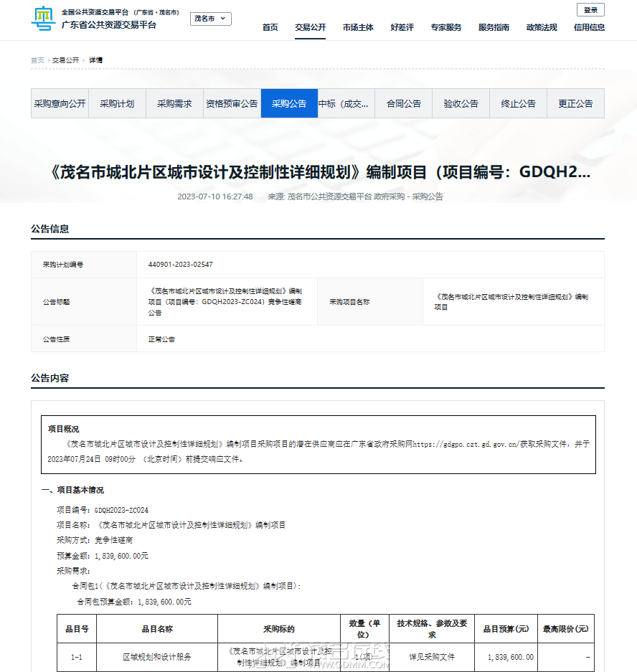Go to 首页 in top navigation
Image resolution: width=637 pixels, height=672 pixels.
click(x=270, y=27)
